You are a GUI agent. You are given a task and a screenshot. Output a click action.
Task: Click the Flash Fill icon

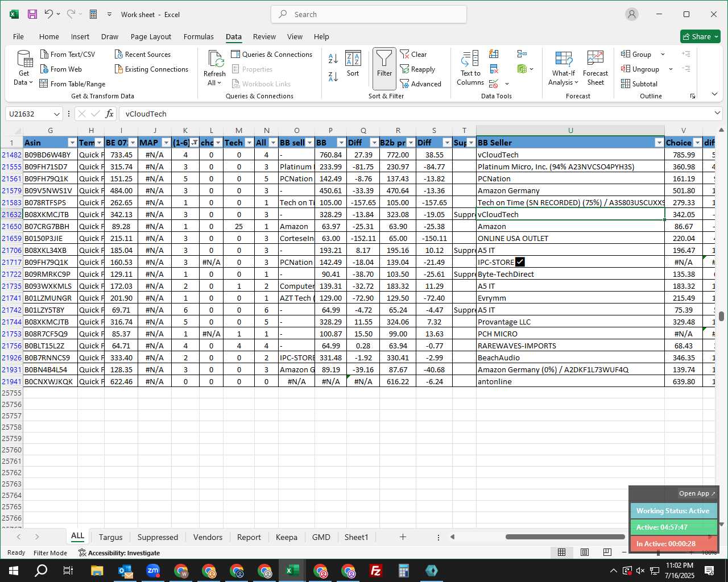[x=494, y=54]
